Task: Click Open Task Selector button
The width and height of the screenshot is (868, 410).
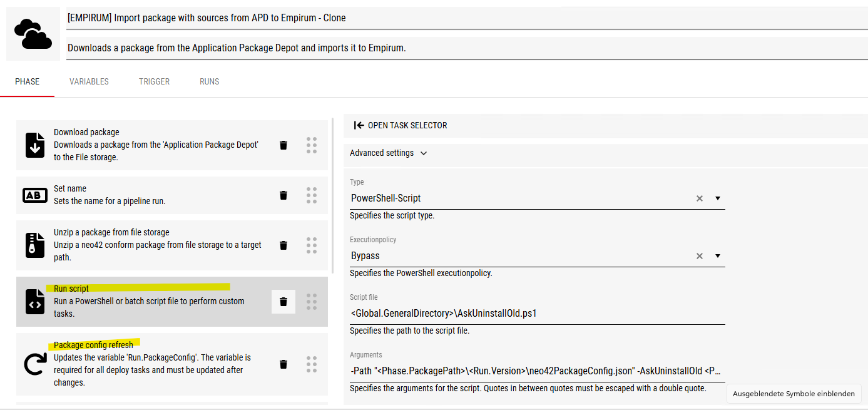Action: coord(401,125)
